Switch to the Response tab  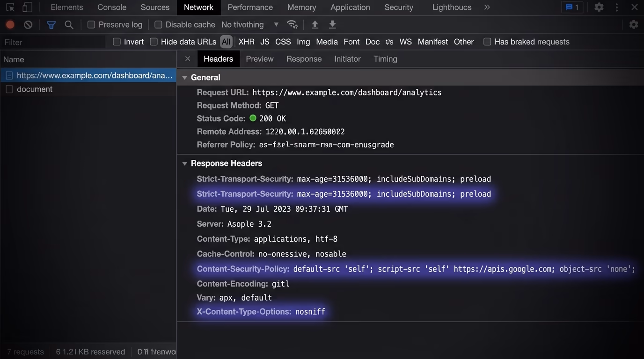click(304, 59)
